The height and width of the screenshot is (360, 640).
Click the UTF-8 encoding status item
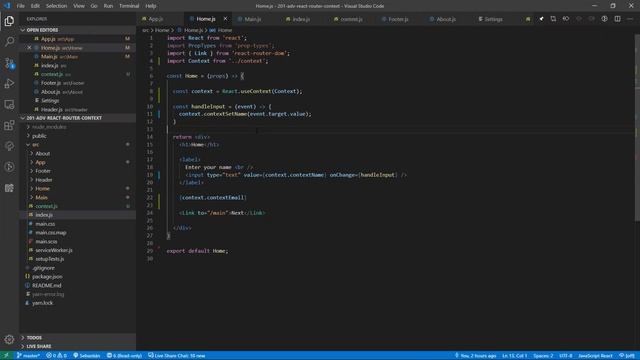[565, 356]
